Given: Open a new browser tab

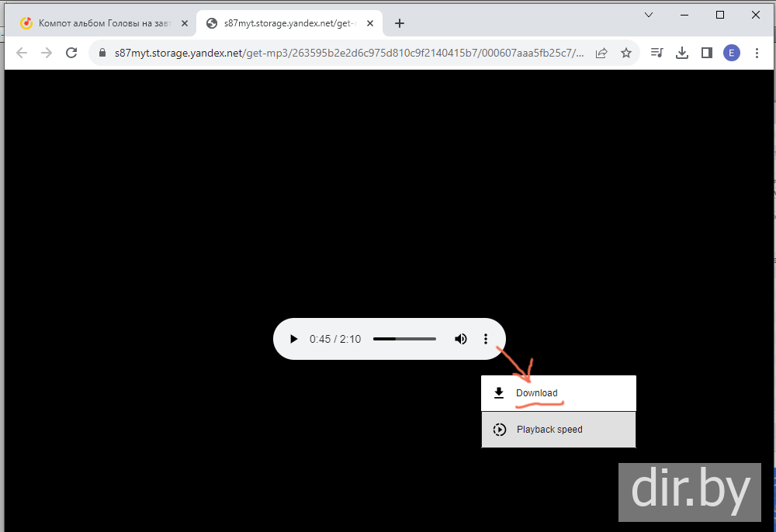Looking at the screenshot, I should coord(400,23).
